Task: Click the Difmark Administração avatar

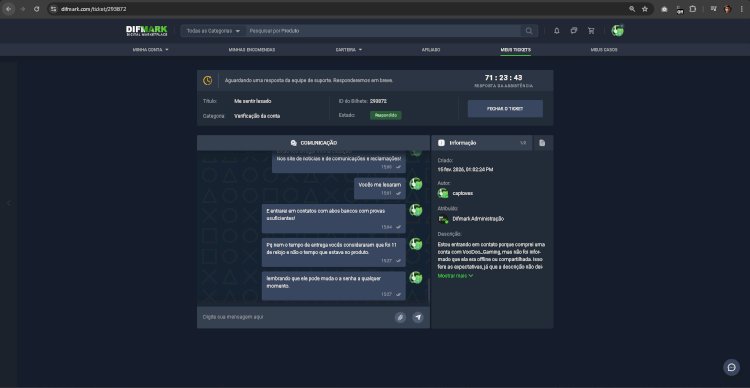Action: [443, 219]
